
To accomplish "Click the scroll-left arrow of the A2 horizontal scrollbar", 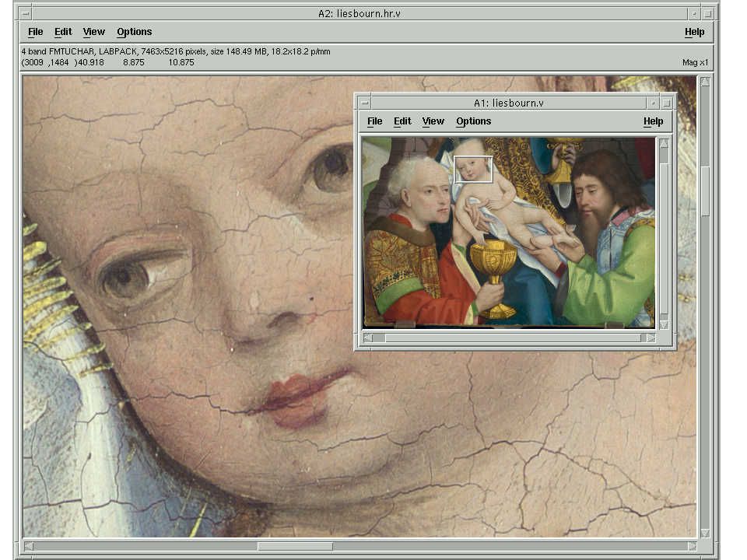I will click(x=29, y=546).
